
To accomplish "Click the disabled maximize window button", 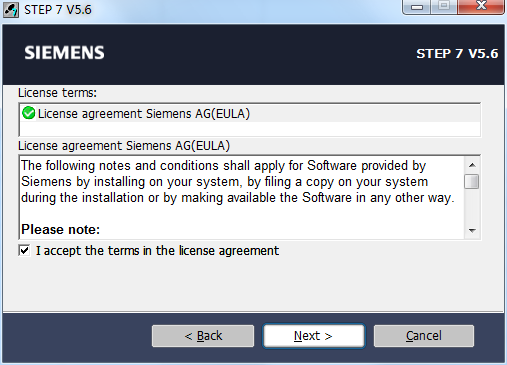I will coord(444,7).
